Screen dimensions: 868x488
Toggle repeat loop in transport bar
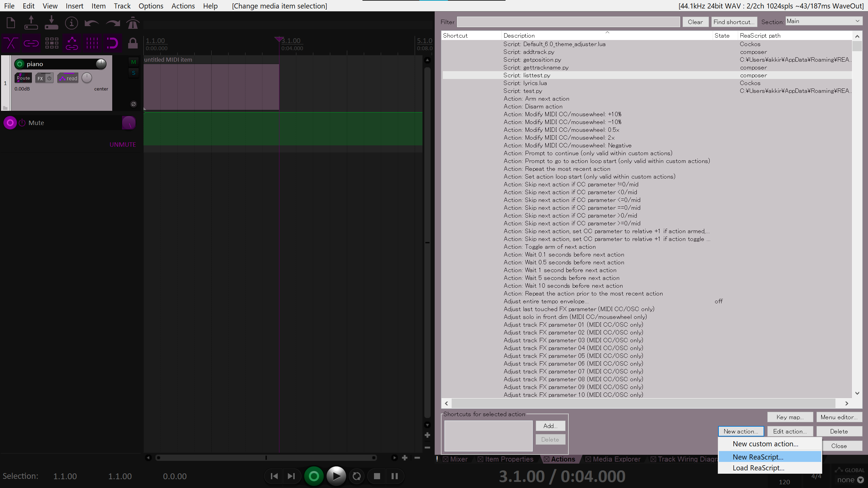(x=356, y=476)
